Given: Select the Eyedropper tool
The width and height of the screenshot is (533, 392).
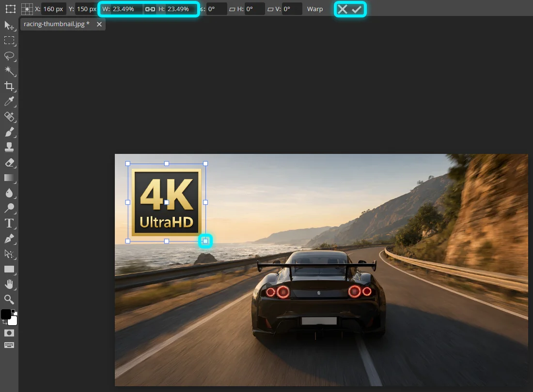Looking at the screenshot, I should [x=9, y=102].
